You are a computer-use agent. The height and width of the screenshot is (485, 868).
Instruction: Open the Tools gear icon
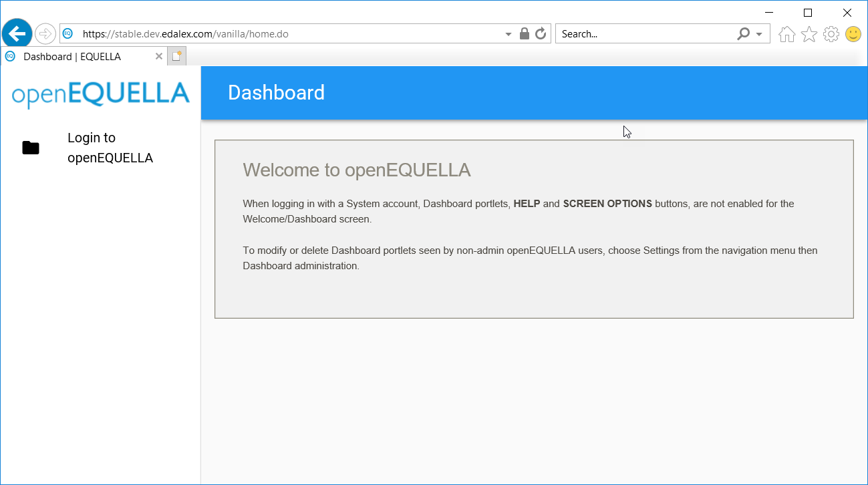point(831,33)
